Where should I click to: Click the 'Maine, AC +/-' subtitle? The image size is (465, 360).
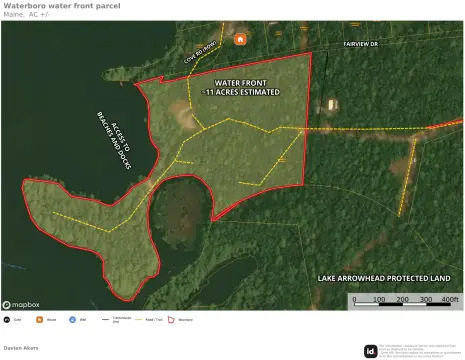pyautogui.click(x=27, y=14)
